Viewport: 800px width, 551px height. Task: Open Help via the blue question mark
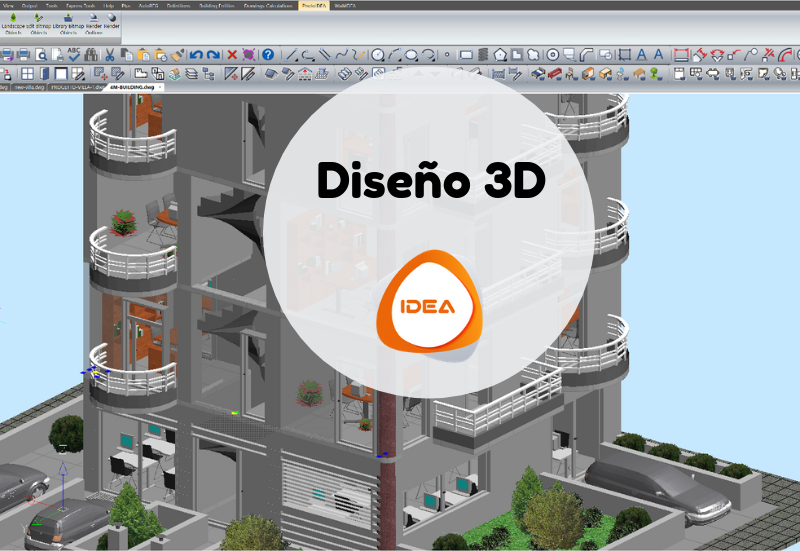pyautogui.click(x=268, y=55)
